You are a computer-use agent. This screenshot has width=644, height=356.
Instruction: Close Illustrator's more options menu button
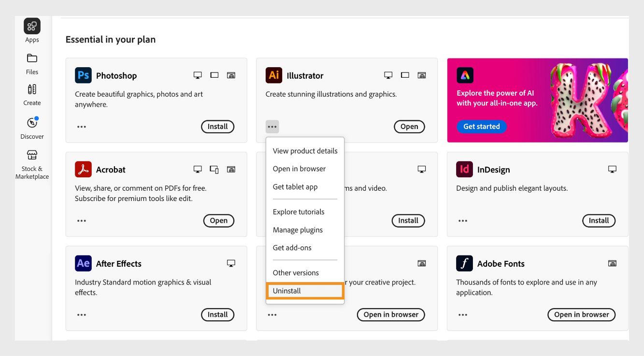(272, 127)
